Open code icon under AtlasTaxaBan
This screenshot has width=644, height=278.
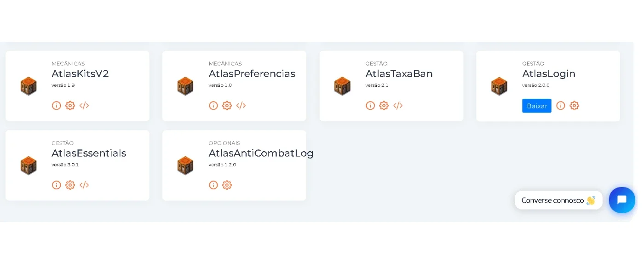pyautogui.click(x=398, y=106)
